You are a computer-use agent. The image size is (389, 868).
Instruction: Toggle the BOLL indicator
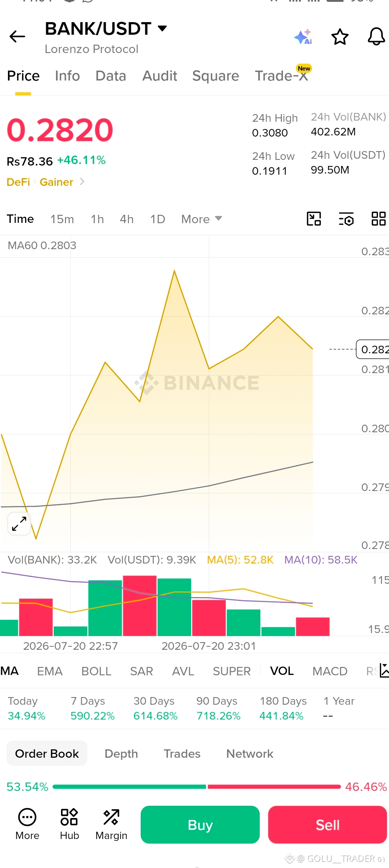click(x=96, y=671)
